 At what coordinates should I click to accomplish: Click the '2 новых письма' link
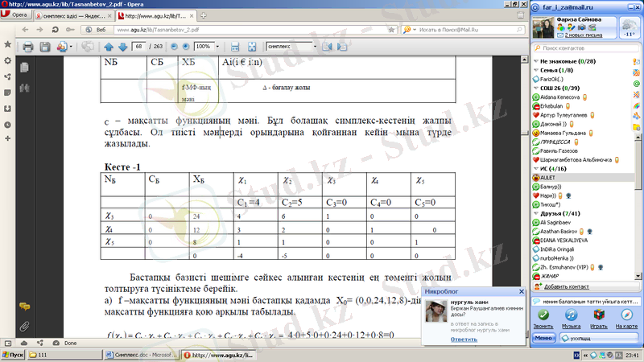(x=587, y=36)
